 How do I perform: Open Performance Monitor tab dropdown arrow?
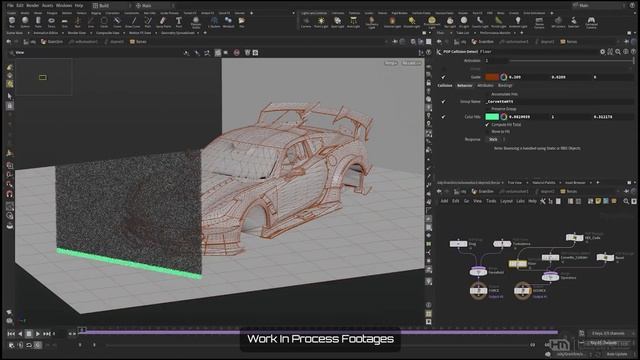tap(515, 33)
